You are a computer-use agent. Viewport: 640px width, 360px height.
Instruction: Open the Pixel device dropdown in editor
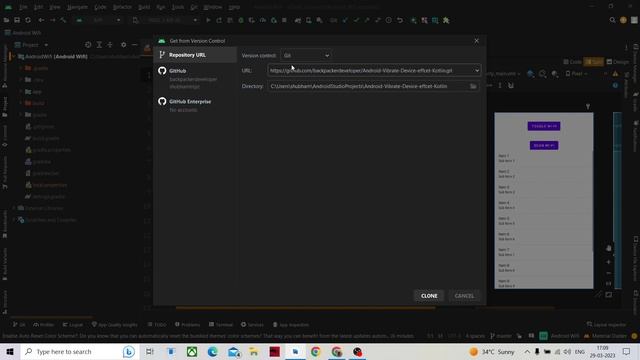(576, 74)
